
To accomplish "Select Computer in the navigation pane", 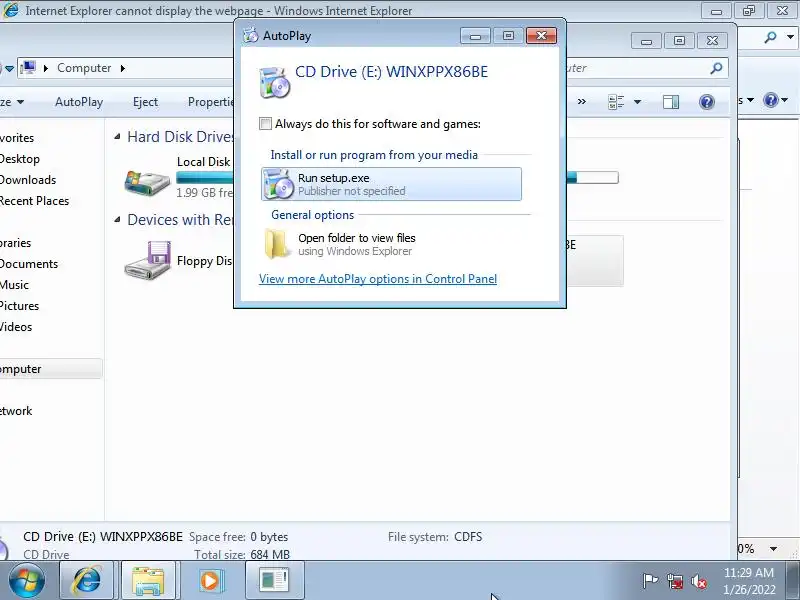I will coord(50,369).
